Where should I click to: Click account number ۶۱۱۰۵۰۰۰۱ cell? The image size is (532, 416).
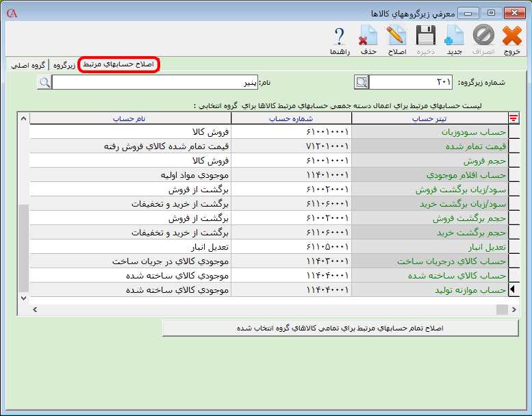point(292,247)
